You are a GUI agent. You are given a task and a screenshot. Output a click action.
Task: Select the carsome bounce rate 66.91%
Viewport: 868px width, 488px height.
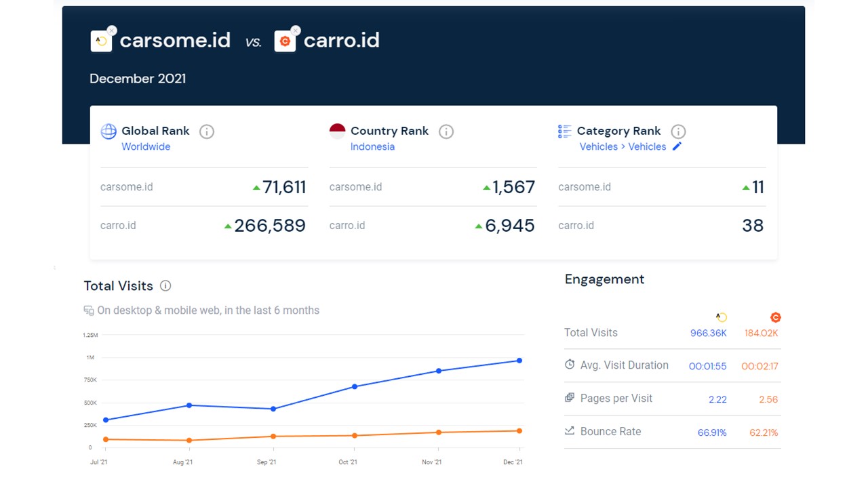(x=712, y=432)
